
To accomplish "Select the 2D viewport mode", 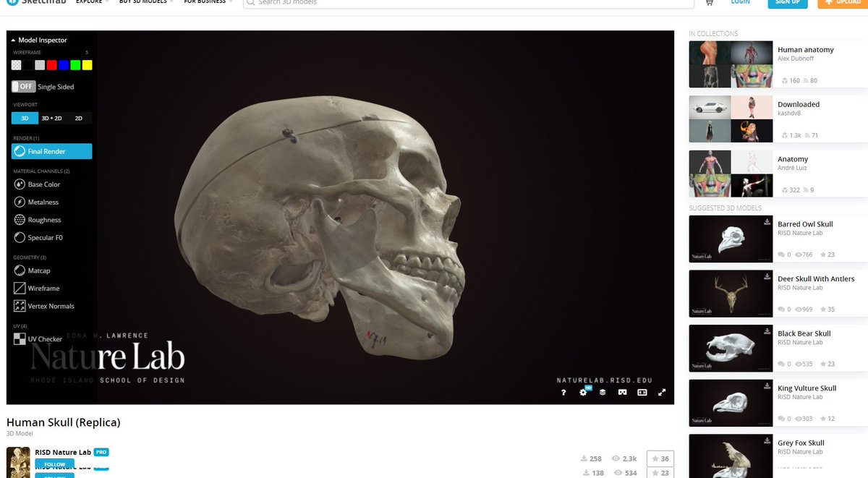I will point(79,118).
